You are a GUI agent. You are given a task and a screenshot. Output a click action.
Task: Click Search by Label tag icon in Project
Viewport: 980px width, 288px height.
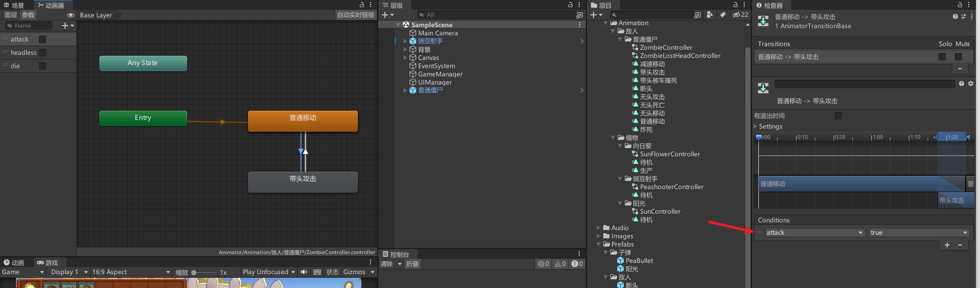[723, 15]
